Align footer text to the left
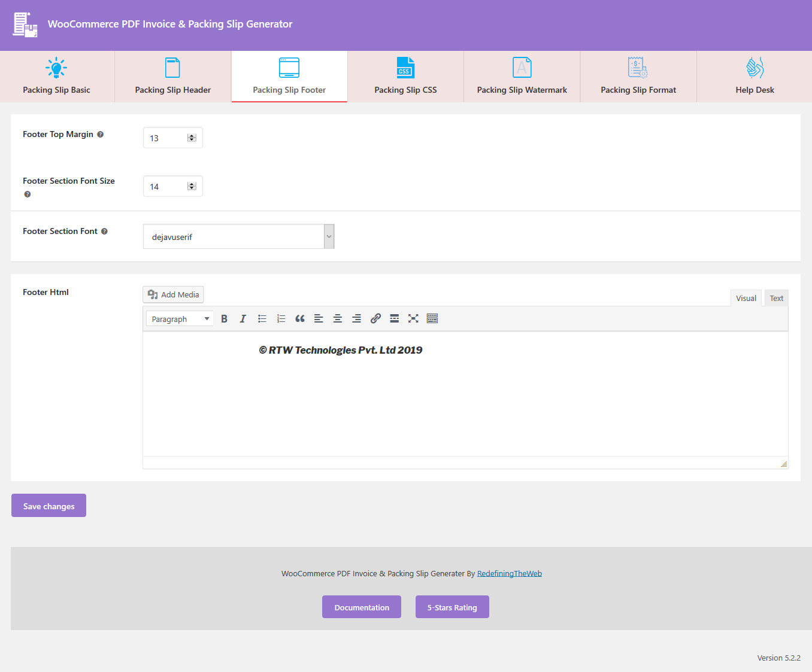Screen dimensions: 812x672 (x=319, y=318)
